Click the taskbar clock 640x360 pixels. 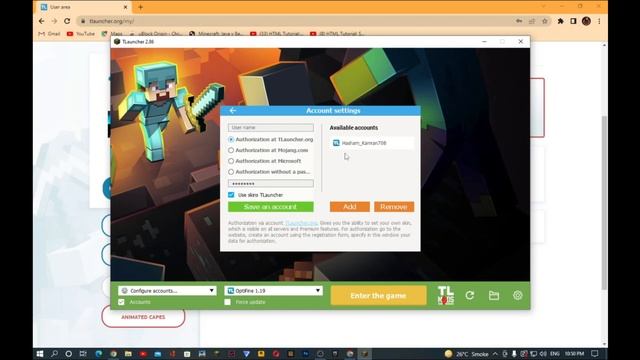[574, 353]
